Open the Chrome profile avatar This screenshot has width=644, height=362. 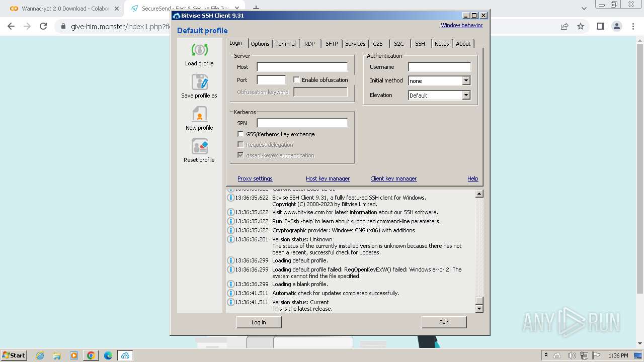click(616, 26)
